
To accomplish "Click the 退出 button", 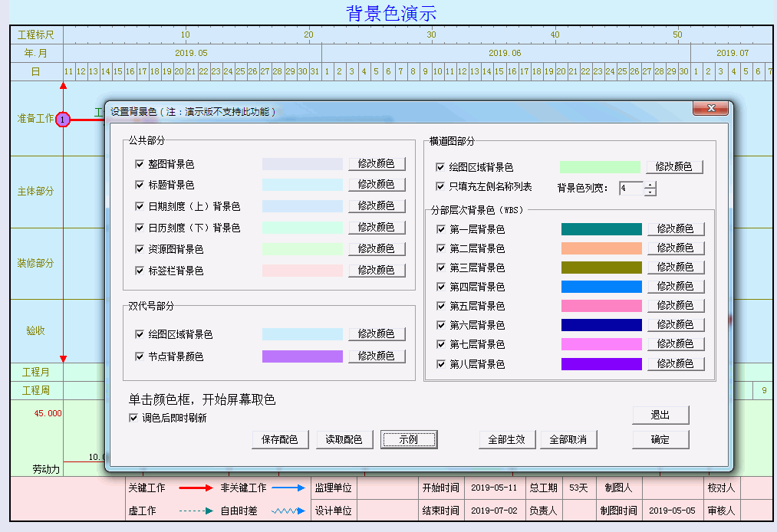I will (x=660, y=415).
